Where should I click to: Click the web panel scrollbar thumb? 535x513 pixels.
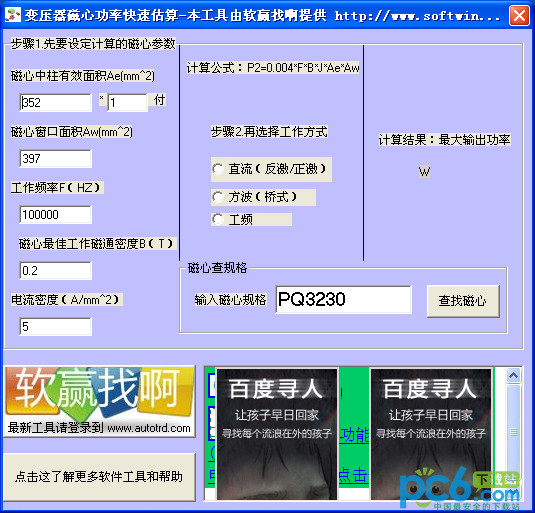(x=513, y=433)
